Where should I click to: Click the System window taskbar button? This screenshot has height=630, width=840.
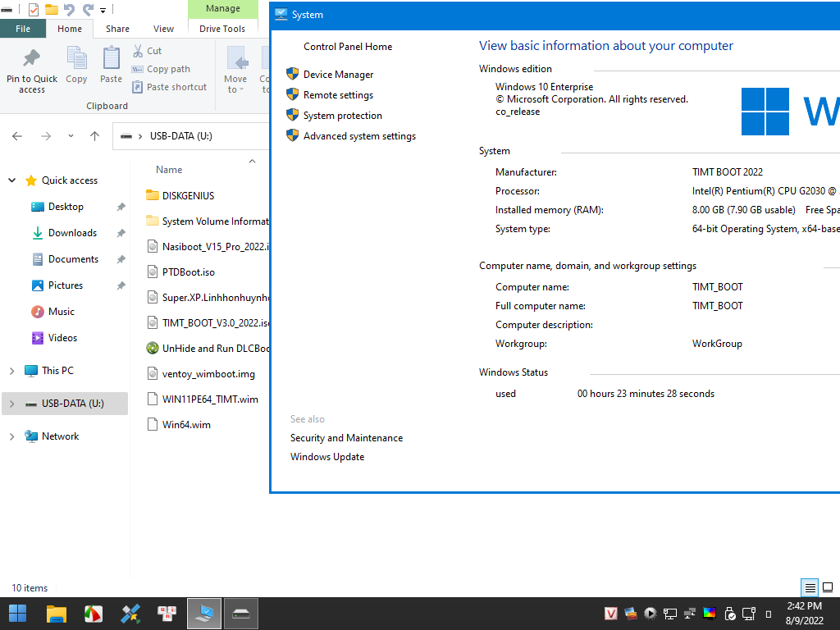pyautogui.click(x=204, y=614)
